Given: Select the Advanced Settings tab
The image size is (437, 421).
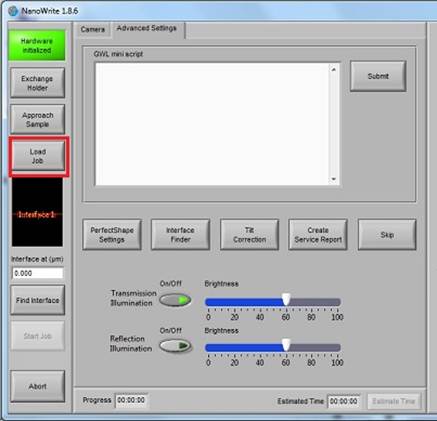Looking at the screenshot, I should coord(146,28).
